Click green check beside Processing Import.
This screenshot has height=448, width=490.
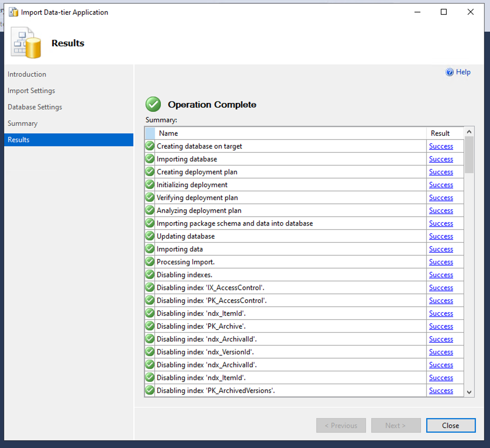(x=150, y=262)
